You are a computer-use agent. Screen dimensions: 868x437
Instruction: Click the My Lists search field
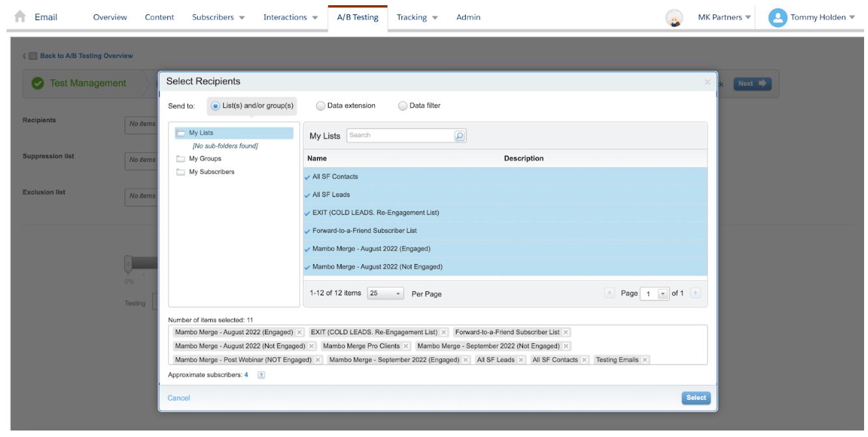(x=400, y=135)
